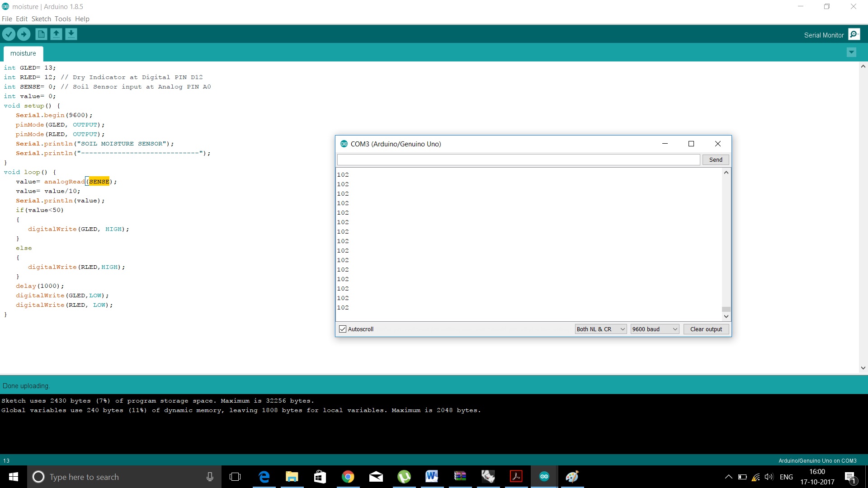Click serial monitor scrollbar up arrow
The image size is (868, 488).
pos(726,172)
